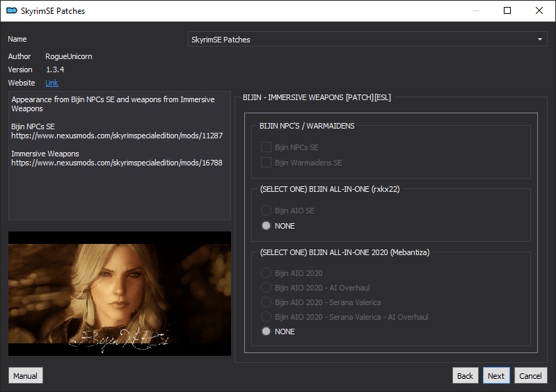Click the SkyrimSE Patches name combo box
Screen dimensions: 556x392
(367, 40)
